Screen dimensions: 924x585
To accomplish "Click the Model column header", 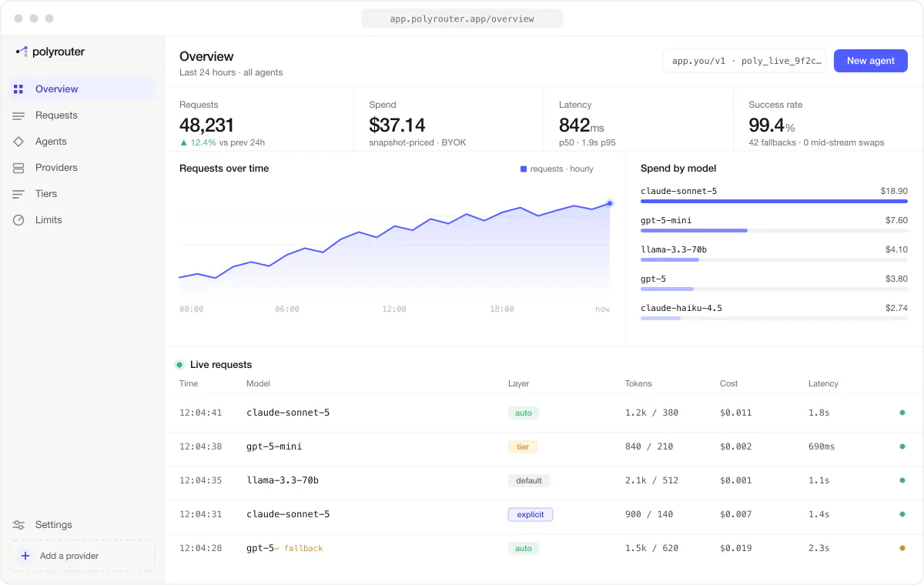I will click(x=258, y=383).
